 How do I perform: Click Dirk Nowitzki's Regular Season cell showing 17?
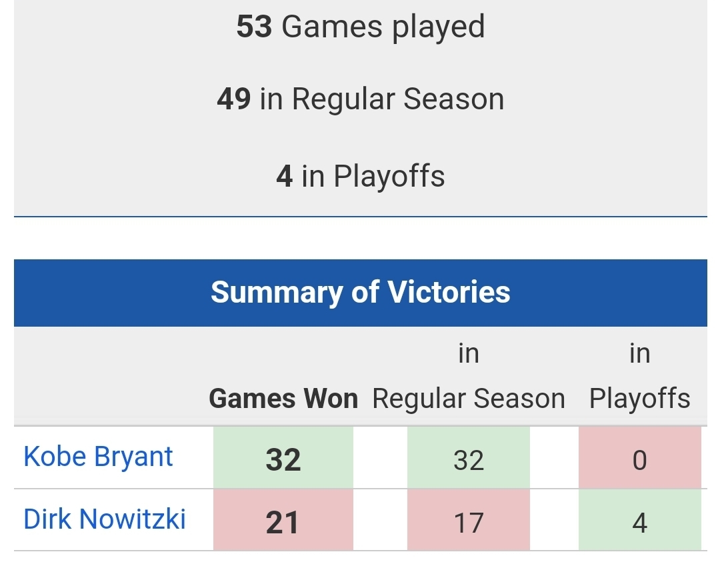(469, 521)
